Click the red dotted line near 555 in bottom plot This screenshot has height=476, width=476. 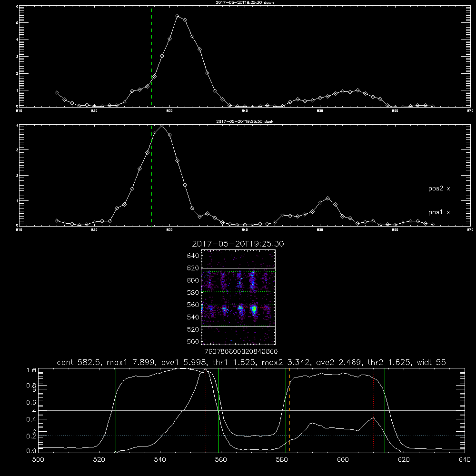click(206, 410)
